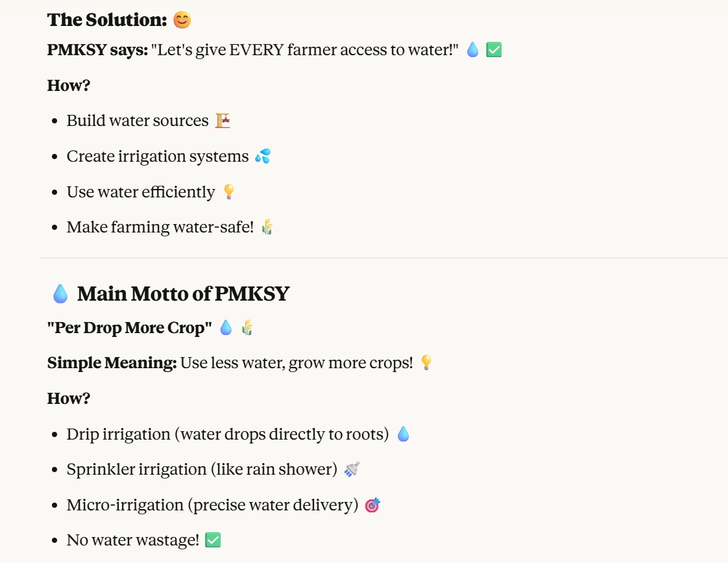Click the 'Main Motto of PMKSY' heading text
Image resolution: width=728 pixels, height=563 pixels.
183,294
